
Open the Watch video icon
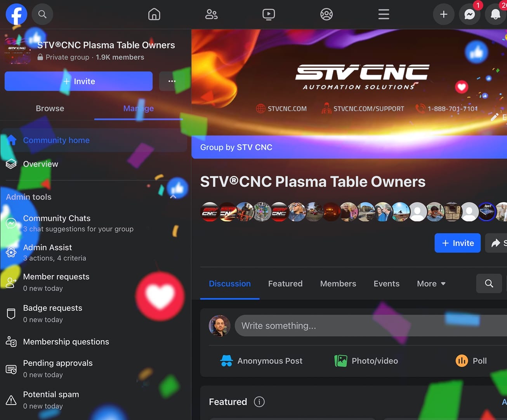(x=269, y=14)
